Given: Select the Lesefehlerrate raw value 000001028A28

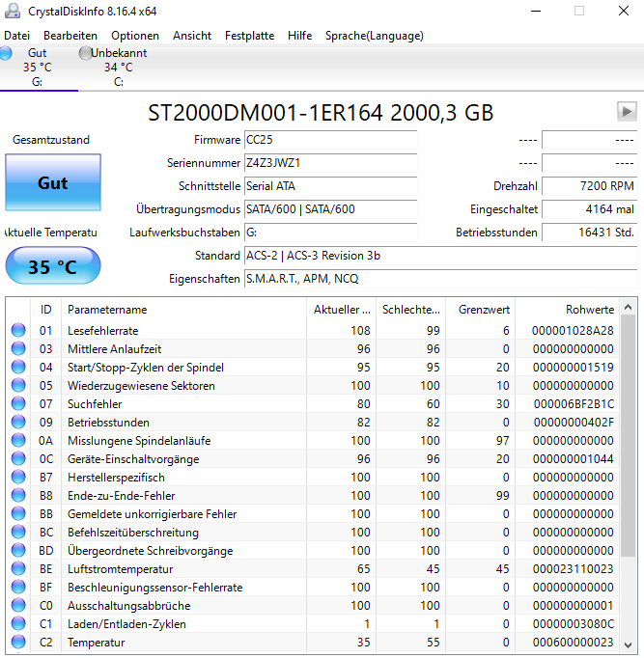Looking at the screenshot, I should point(573,331).
